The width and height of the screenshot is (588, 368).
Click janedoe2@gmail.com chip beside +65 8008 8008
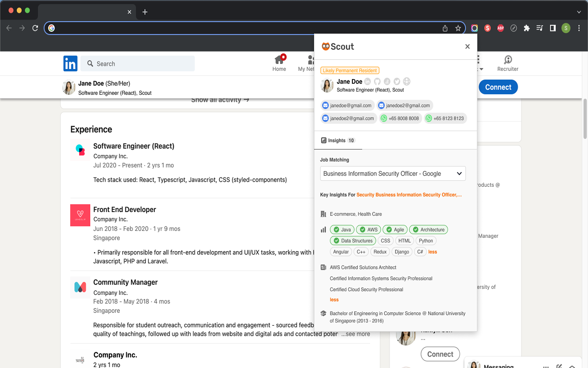click(x=349, y=118)
